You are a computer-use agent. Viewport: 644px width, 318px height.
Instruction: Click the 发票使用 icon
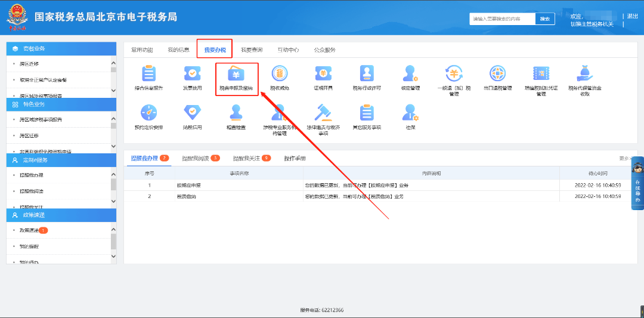tap(192, 74)
